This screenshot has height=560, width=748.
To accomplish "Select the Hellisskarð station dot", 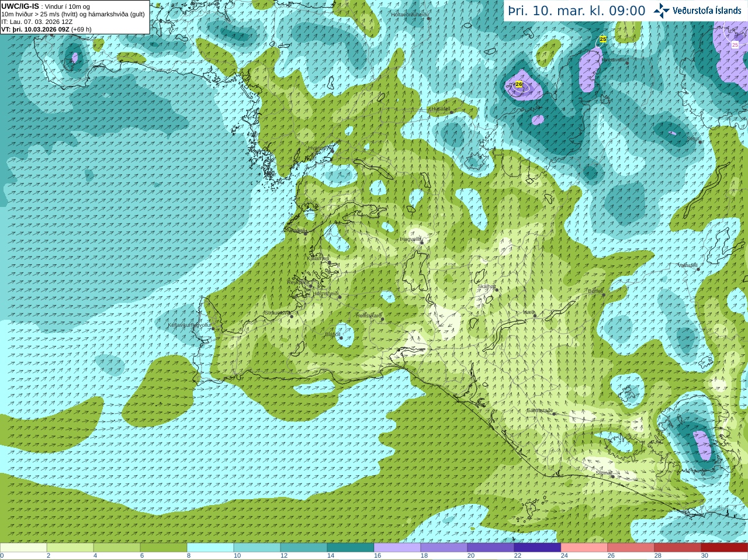I will click(383, 319).
